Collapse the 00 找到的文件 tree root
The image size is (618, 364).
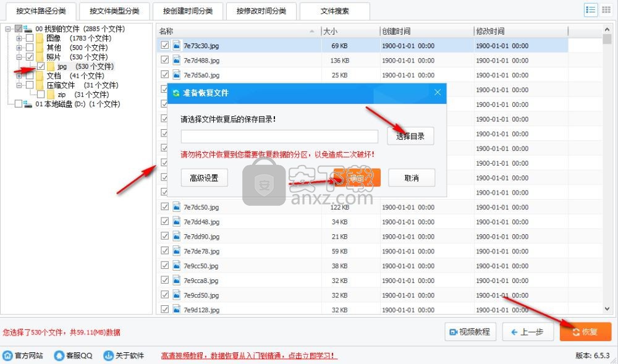coord(7,29)
